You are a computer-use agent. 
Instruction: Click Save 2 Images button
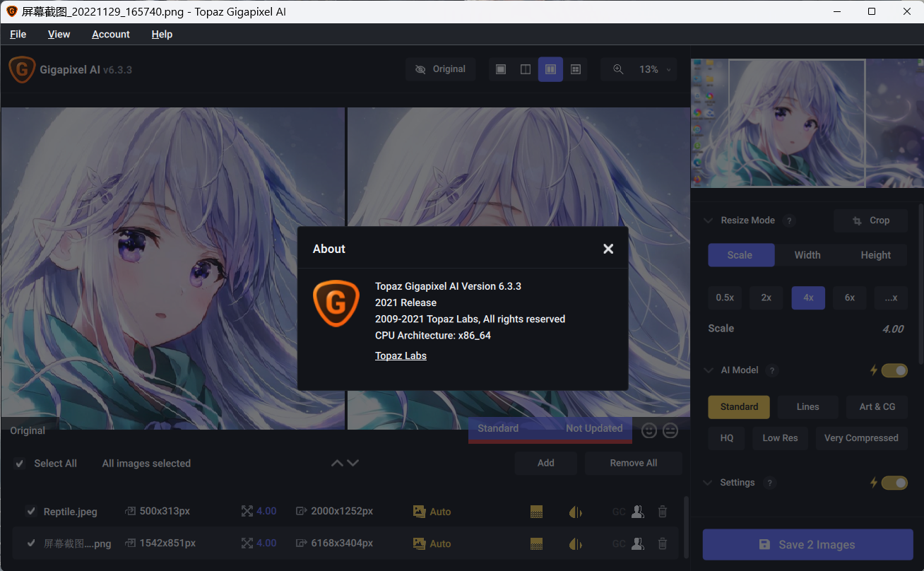pyautogui.click(x=807, y=544)
